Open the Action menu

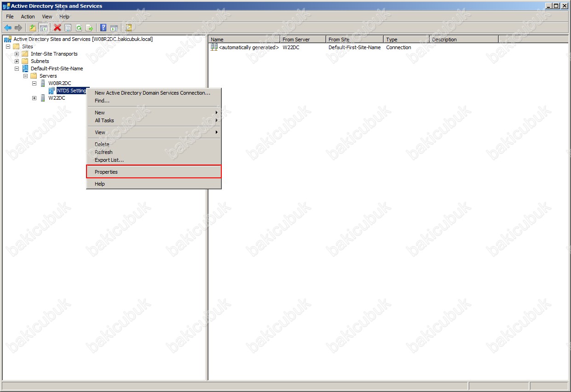(28, 17)
